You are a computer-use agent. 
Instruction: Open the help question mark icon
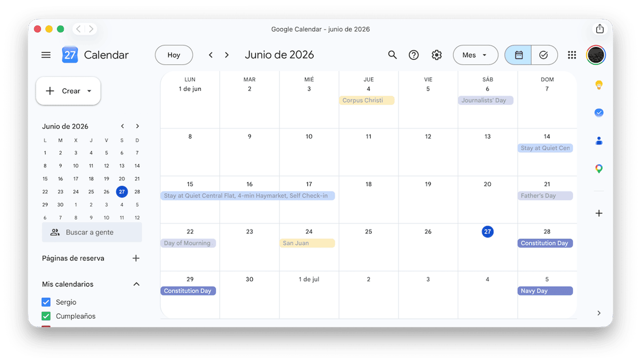(x=414, y=55)
